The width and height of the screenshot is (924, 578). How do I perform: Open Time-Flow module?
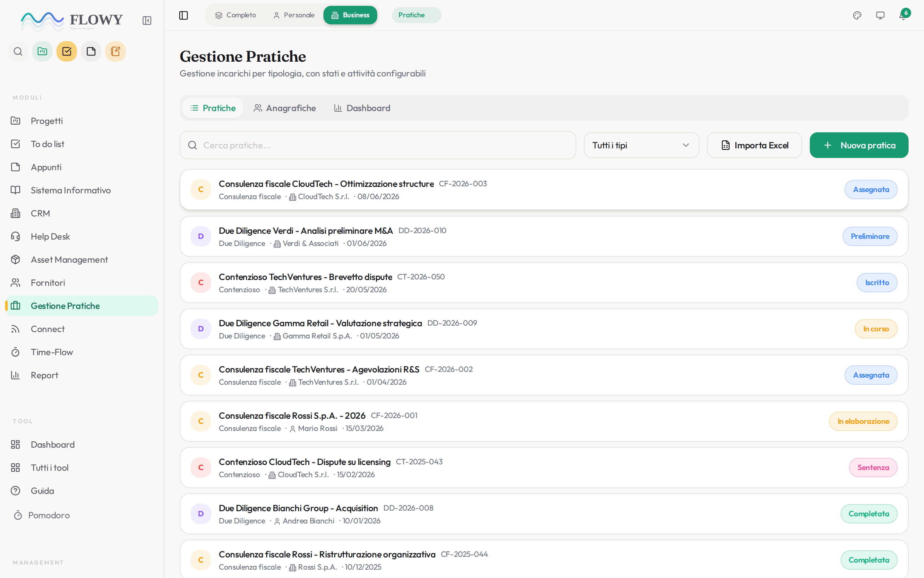pyautogui.click(x=82, y=352)
